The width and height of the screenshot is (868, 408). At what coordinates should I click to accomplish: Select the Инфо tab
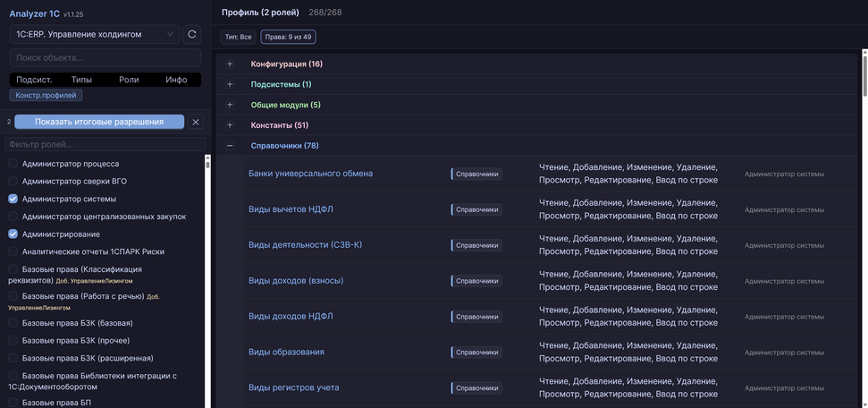click(x=176, y=80)
